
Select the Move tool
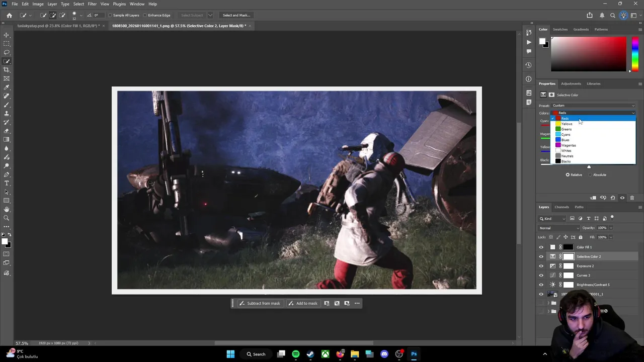tap(7, 35)
